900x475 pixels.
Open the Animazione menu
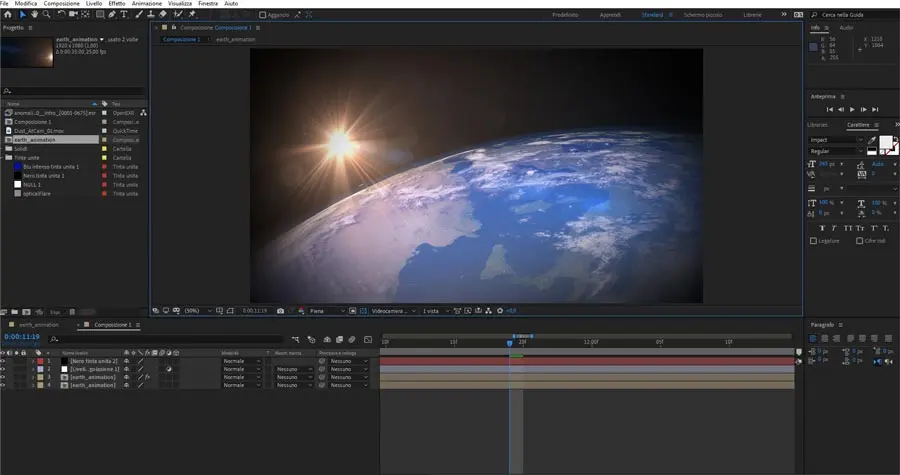(147, 3)
